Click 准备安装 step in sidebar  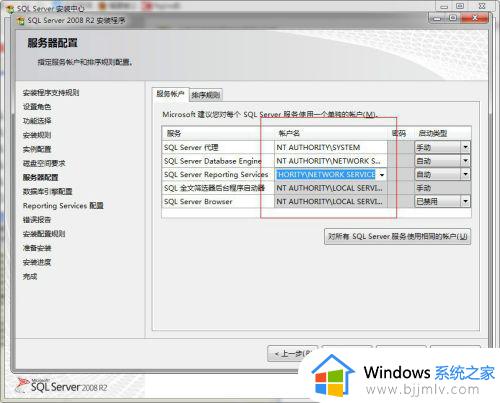tap(37, 248)
